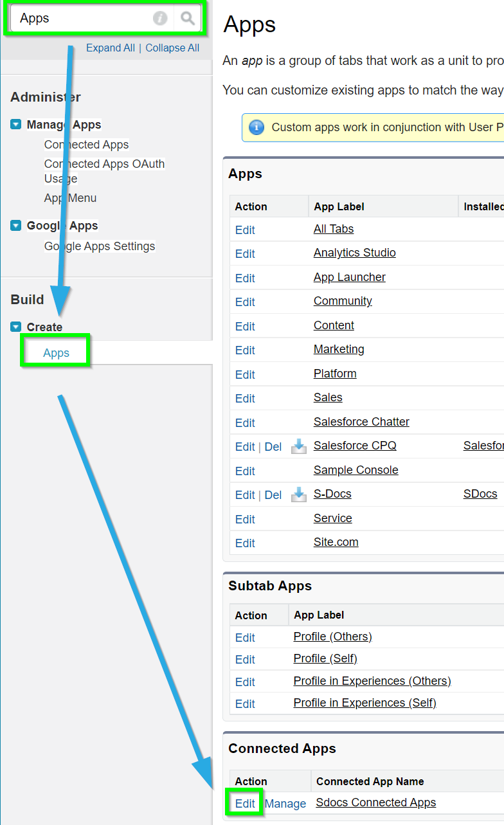Click the installed package icon beside S-Docs
The height and width of the screenshot is (825, 504).
(299, 494)
